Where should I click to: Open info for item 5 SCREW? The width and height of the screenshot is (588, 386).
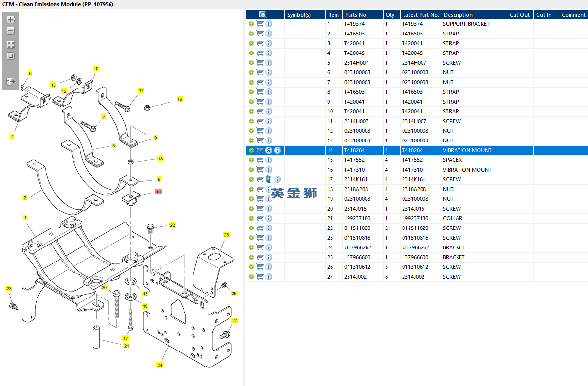pos(269,63)
